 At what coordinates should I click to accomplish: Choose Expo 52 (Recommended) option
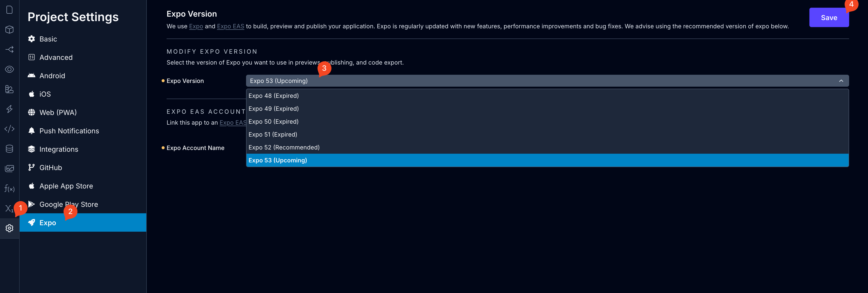547,147
